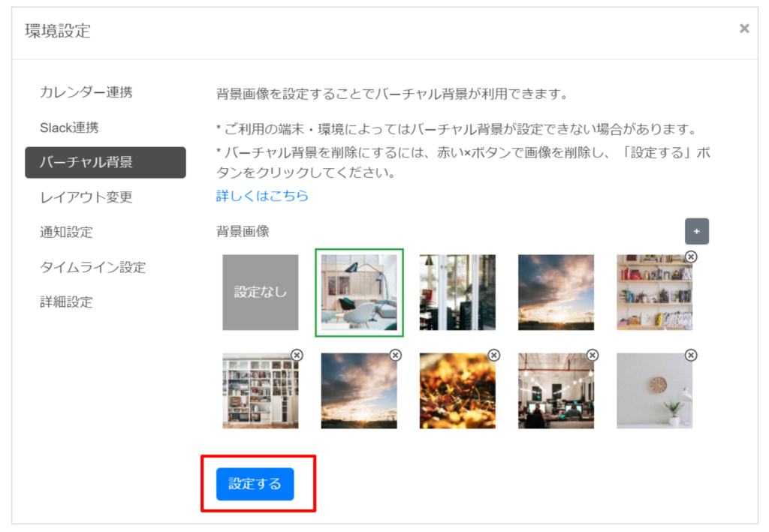Remove the golden leaves background image
Viewport: 769px width, 532px height.
[x=494, y=355]
